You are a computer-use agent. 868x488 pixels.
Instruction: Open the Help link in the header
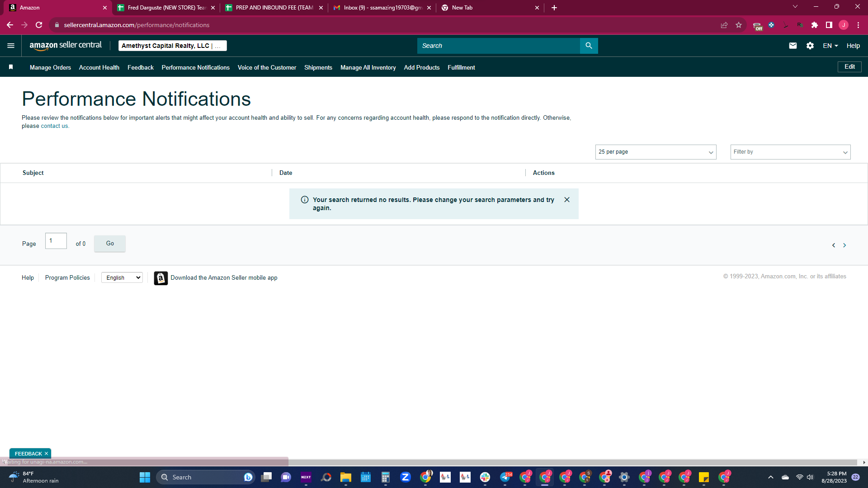point(853,46)
